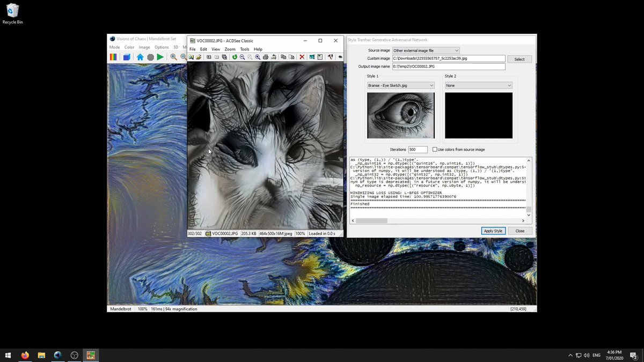This screenshot has width=644, height=362.
Task: Click the green play arrow icon
Action: 160,57
